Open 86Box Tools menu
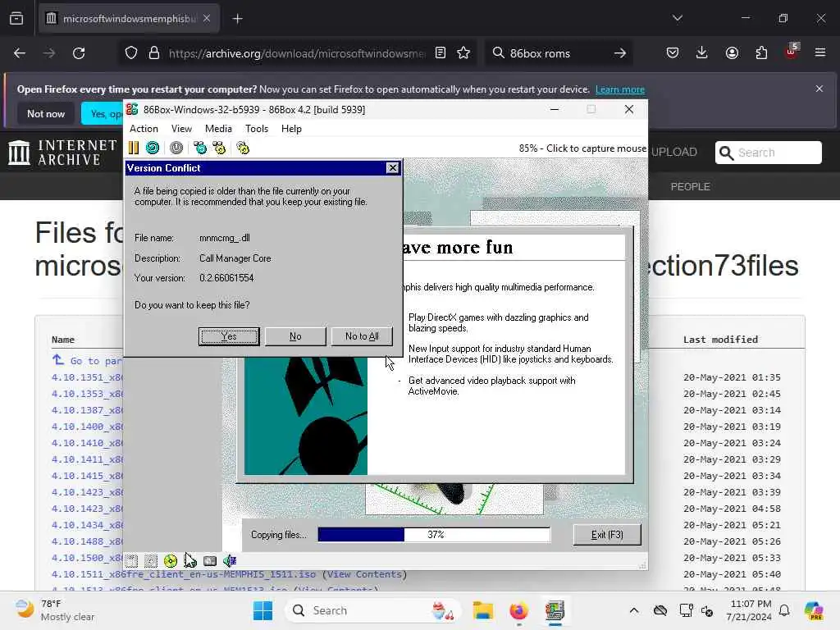 [257, 129]
